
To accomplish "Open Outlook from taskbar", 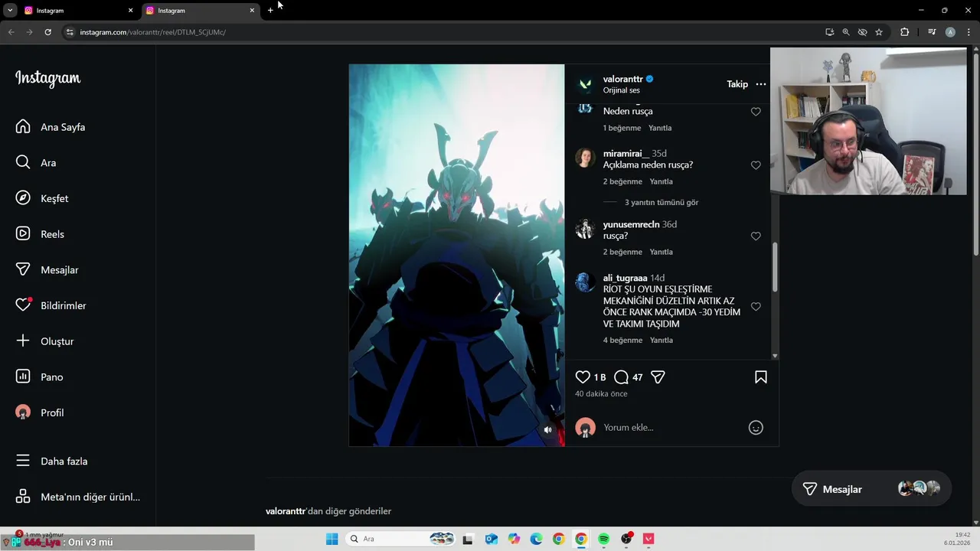I will pos(491,539).
